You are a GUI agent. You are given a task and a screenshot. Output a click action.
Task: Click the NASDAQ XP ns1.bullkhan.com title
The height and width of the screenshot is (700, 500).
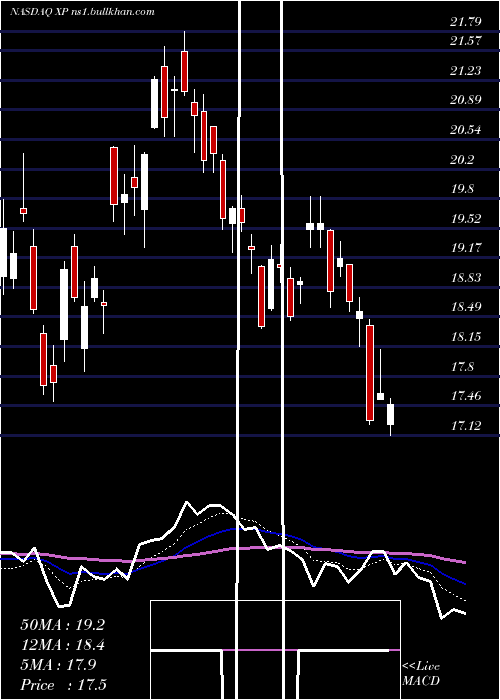(82, 12)
